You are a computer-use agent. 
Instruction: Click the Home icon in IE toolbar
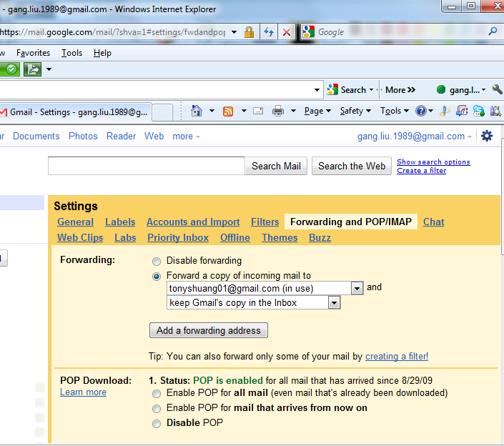coord(197,111)
